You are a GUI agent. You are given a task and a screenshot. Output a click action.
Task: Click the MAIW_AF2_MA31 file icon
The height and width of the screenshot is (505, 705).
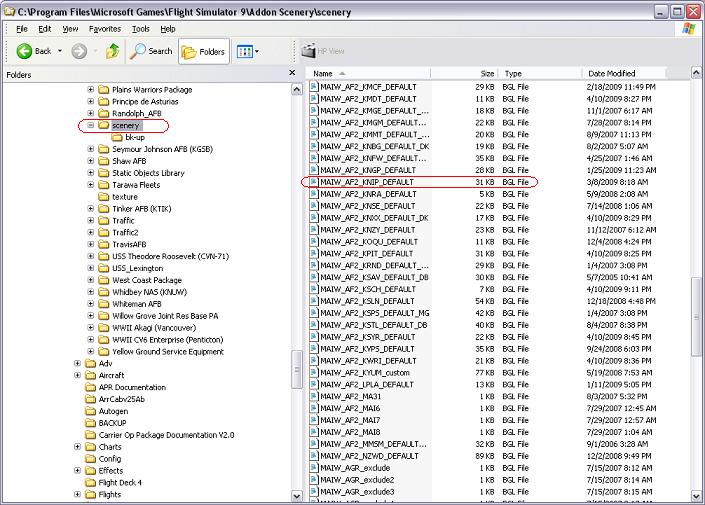coord(314,397)
